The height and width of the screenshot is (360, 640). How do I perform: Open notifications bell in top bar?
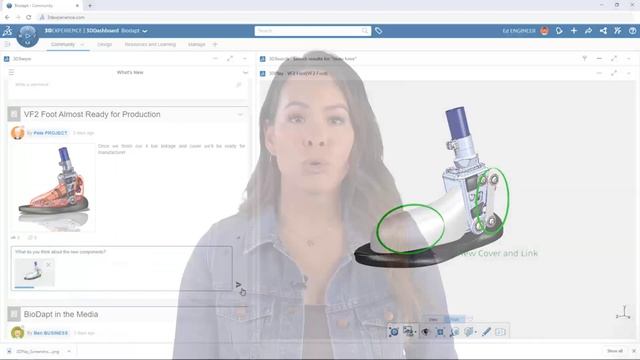click(x=559, y=31)
